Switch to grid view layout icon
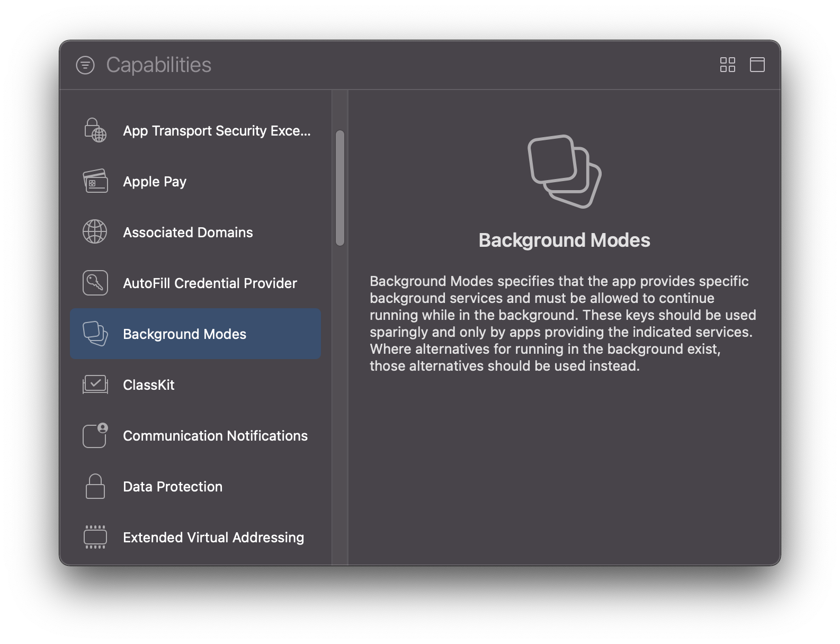 tap(728, 65)
